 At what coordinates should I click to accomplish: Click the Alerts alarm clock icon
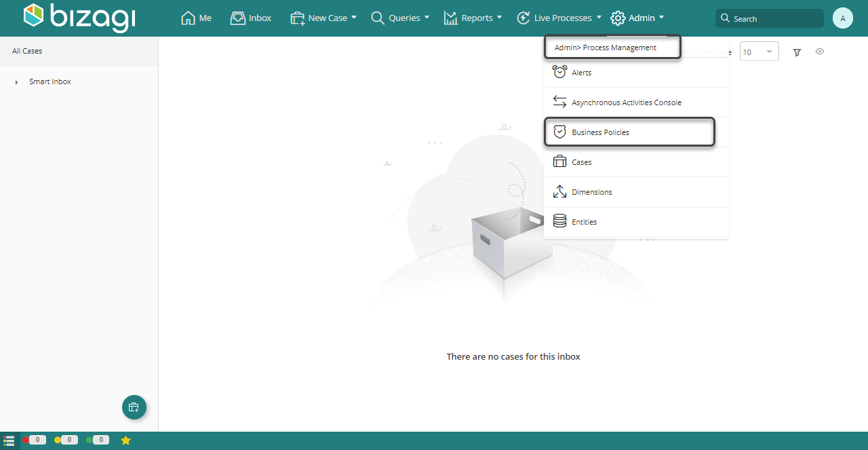(x=559, y=72)
